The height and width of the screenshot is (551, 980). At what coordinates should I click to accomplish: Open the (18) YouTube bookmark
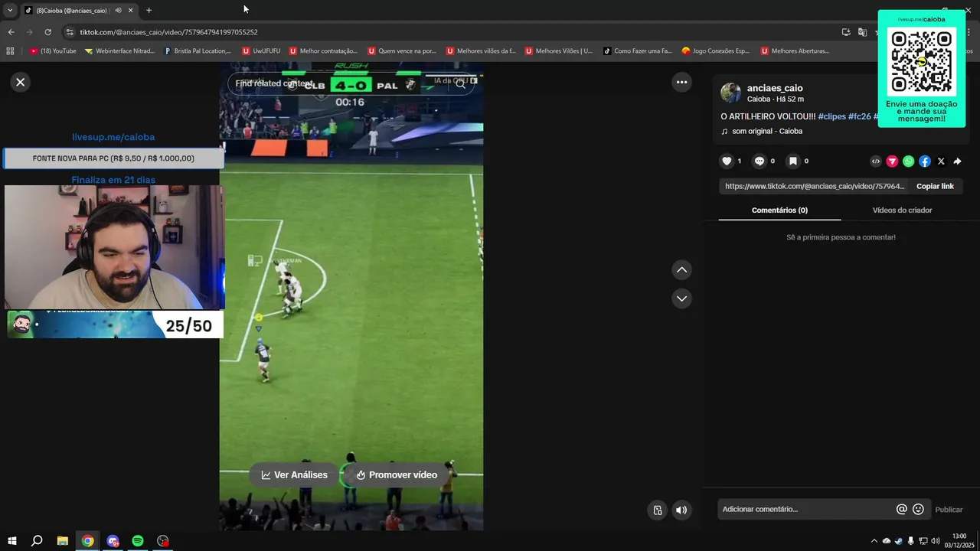click(53, 51)
